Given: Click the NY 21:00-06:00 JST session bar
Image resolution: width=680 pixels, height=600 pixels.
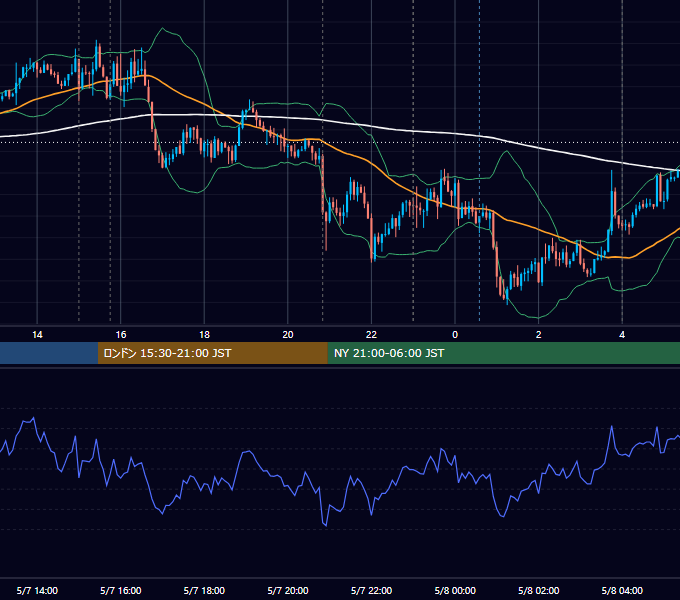Looking at the screenshot, I should [503, 353].
